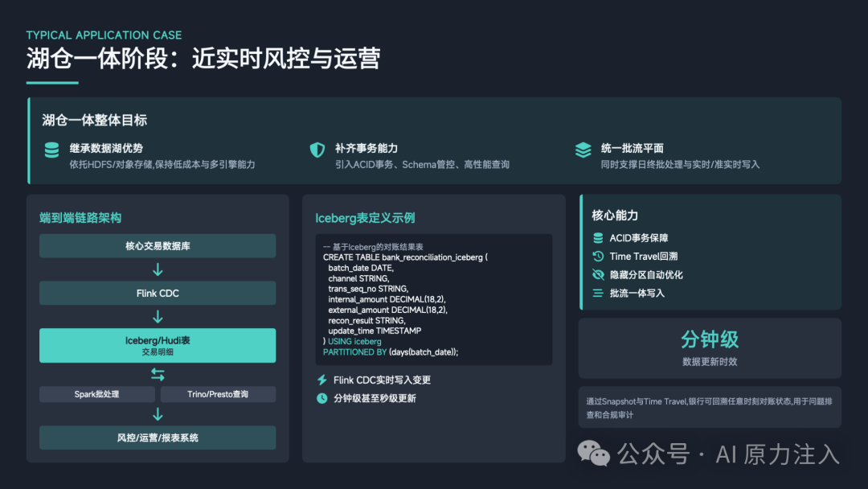
Task: Click the Snapshot与Time Travel description note
Action: pyautogui.click(x=709, y=408)
